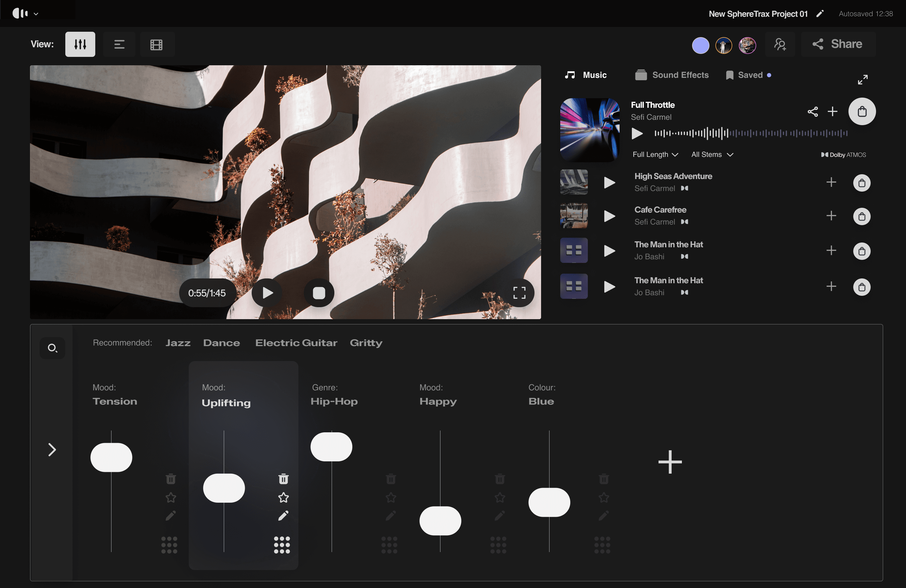Viewport: 906px width, 588px height.
Task: Select the mixer sliders view
Action: [x=80, y=44]
